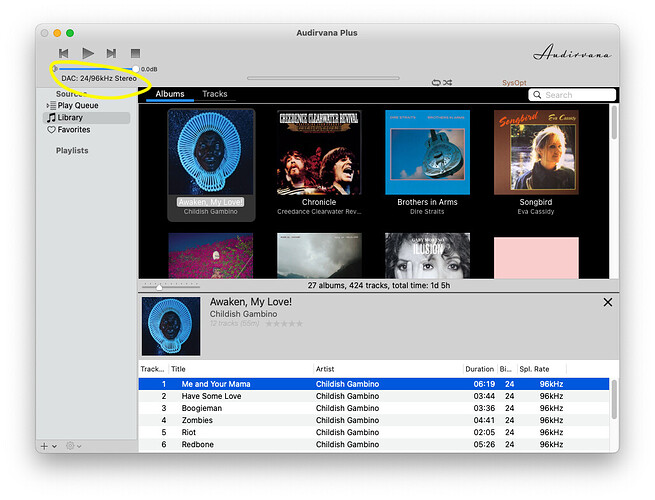Select track Have Some Love
Screen dimensions: 655x500
coord(374,396)
